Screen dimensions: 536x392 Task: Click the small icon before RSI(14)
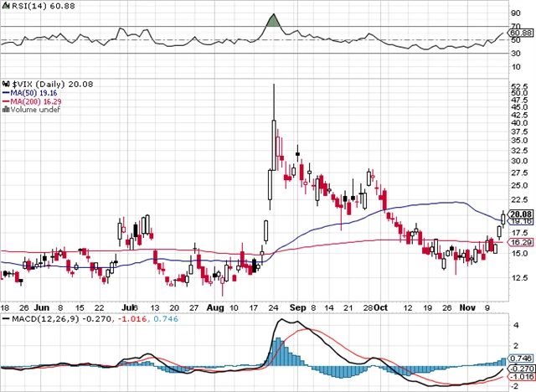coord(3,5)
